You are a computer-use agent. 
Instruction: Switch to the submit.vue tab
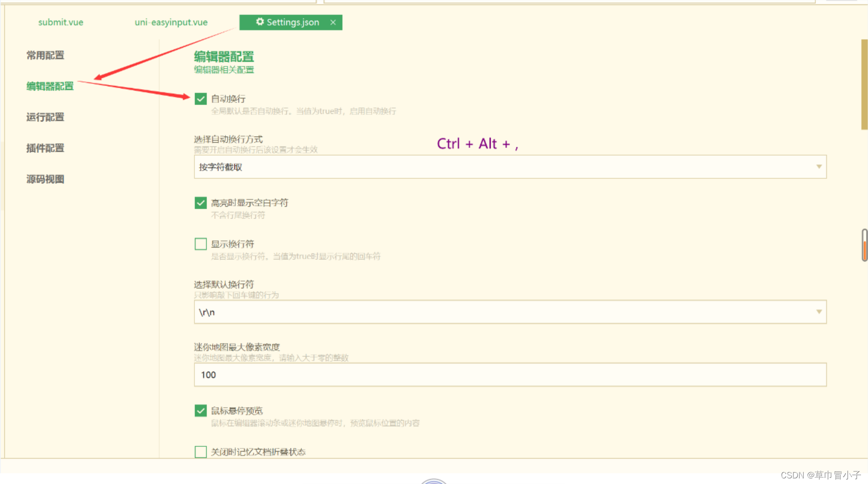click(x=60, y=22)
